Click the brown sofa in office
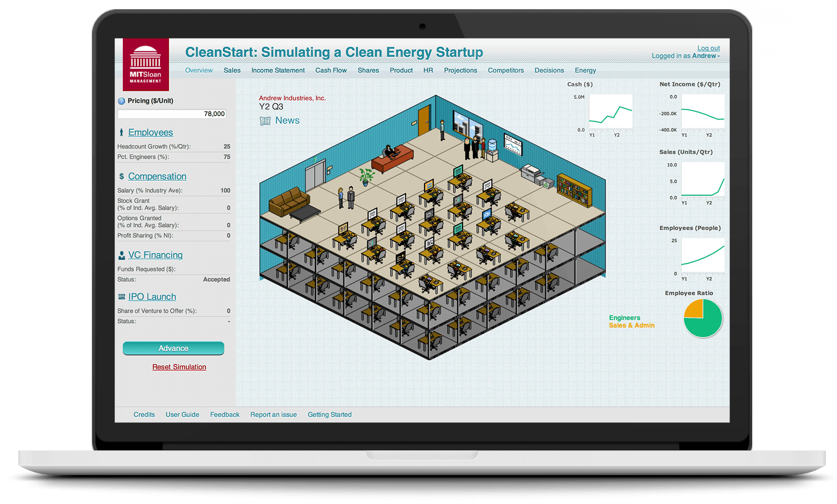 click(x=290, y=201)
